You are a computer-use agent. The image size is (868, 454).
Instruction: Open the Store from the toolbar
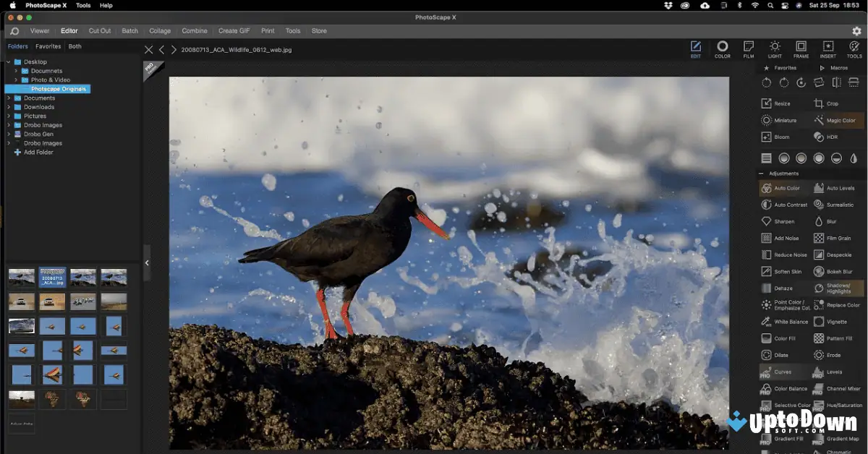click(319, 31)
